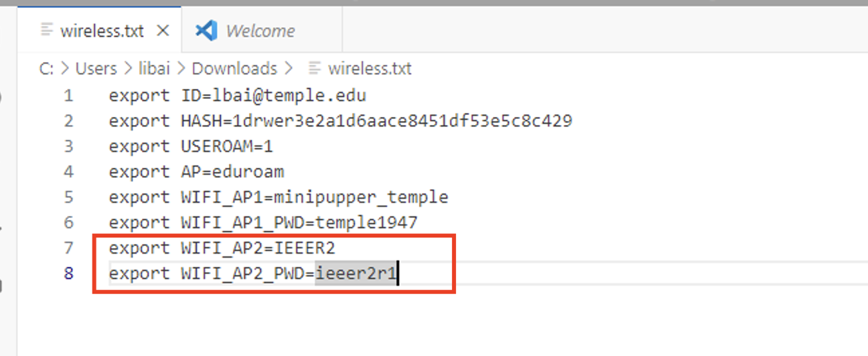Open the libai breadcrumb folder

coord(154,68)
